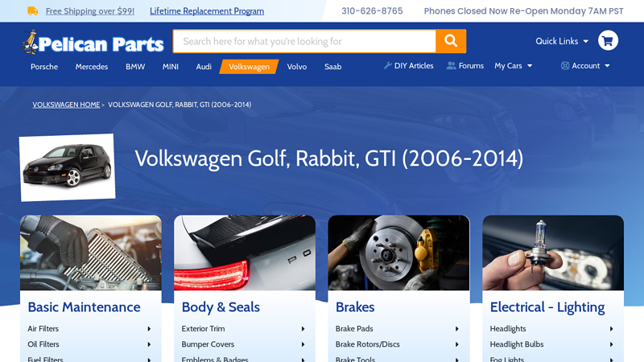This screenshot has height=362, width=644.
Task: Expand the Exterior Trim arrow
Action: [x=303, y=329]
